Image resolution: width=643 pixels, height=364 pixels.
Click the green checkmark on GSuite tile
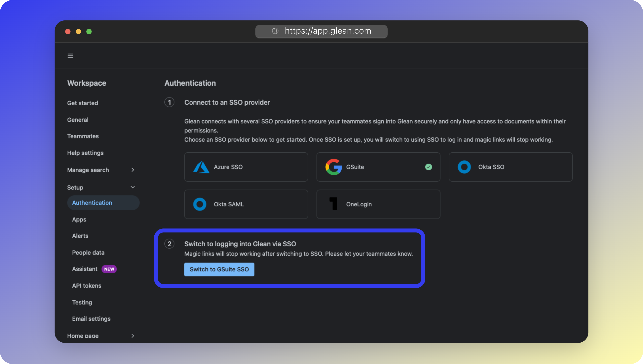[429, 167]
